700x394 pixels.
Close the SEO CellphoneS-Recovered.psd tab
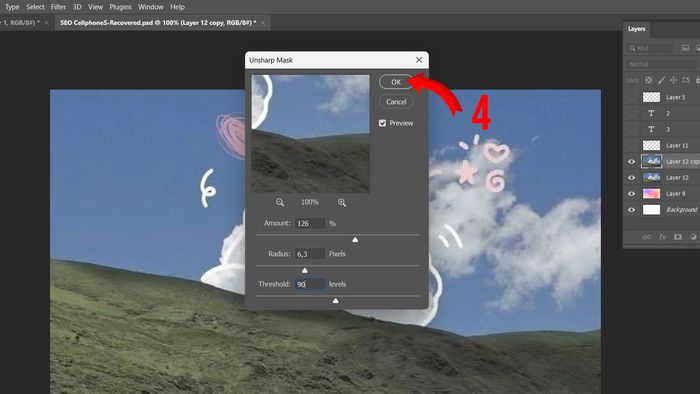[263, 22]
